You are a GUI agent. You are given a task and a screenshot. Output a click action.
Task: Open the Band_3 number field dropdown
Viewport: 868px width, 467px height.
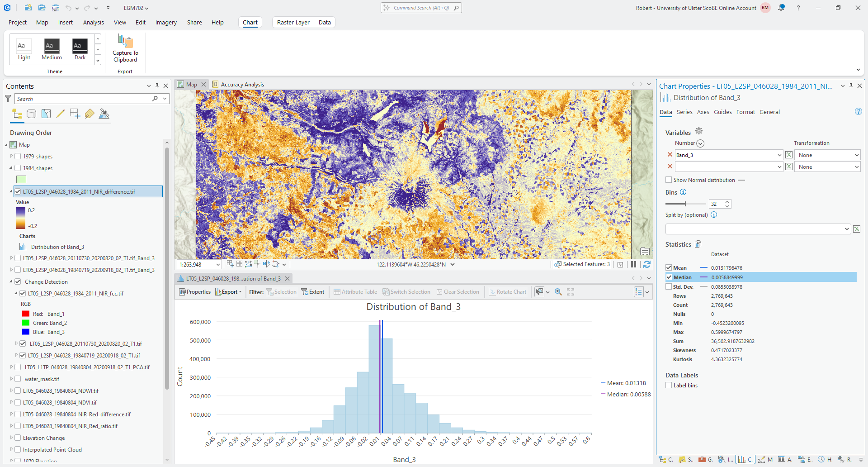tap(779, 155)
